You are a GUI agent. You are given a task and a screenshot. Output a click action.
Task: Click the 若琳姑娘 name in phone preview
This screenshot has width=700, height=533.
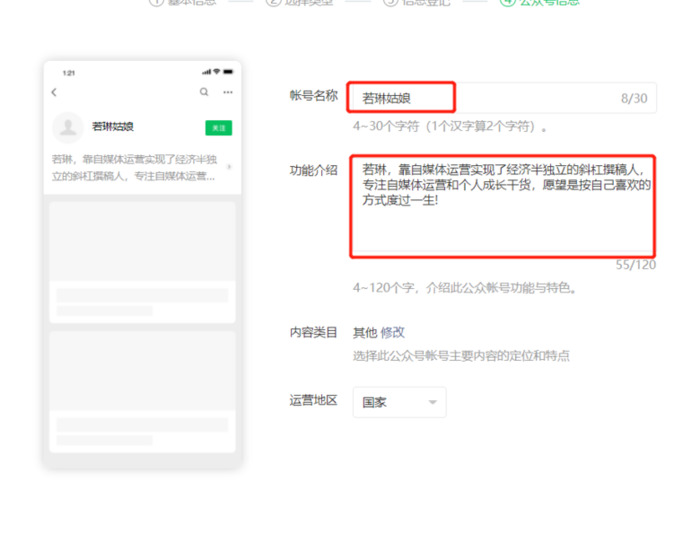(112, 127)
